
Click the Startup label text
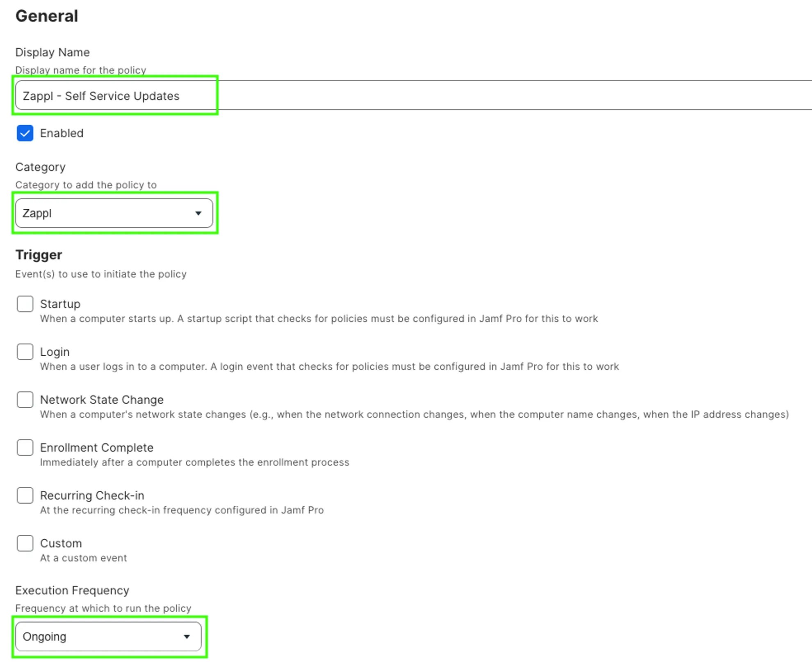[x=60, y=304]
